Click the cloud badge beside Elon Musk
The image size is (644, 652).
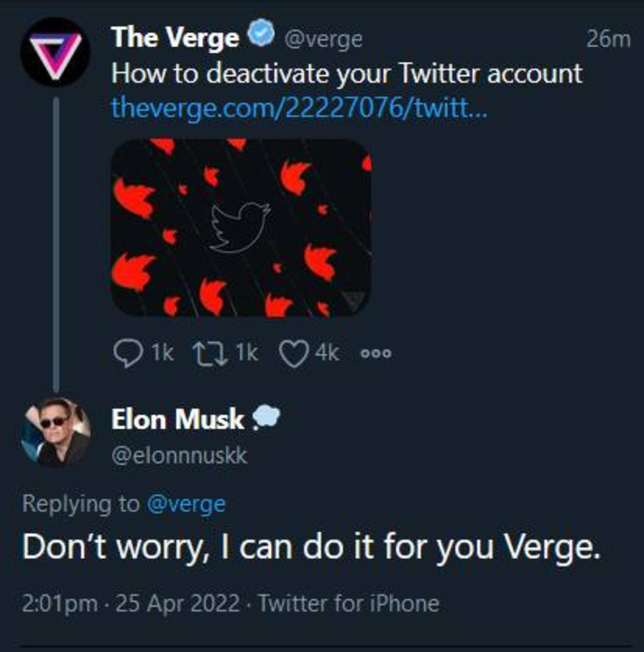[266, 418]
